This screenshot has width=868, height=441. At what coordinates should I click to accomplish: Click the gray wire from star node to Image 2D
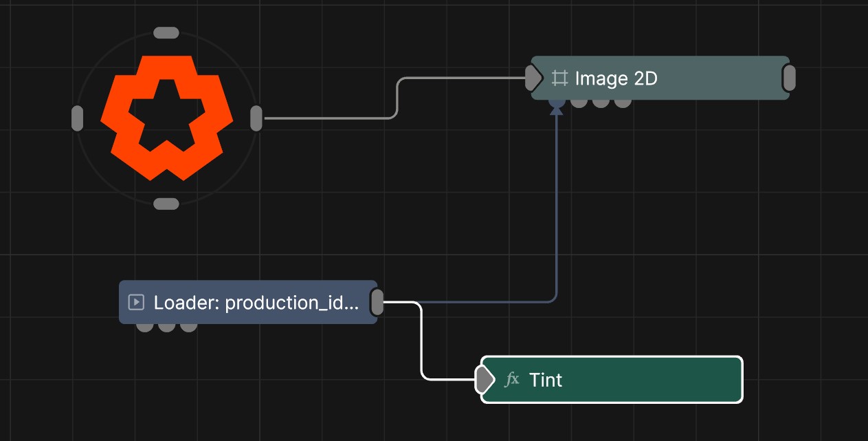[330, 117]
